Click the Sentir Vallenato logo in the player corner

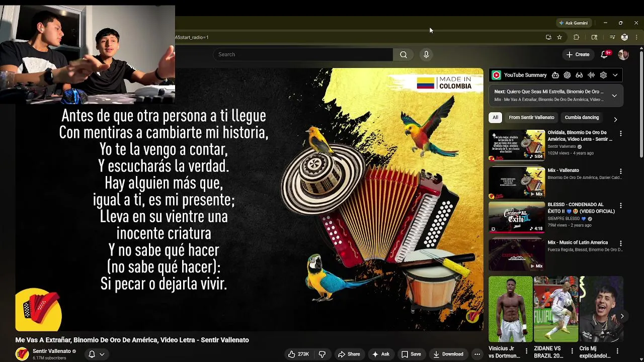[473, 317]
